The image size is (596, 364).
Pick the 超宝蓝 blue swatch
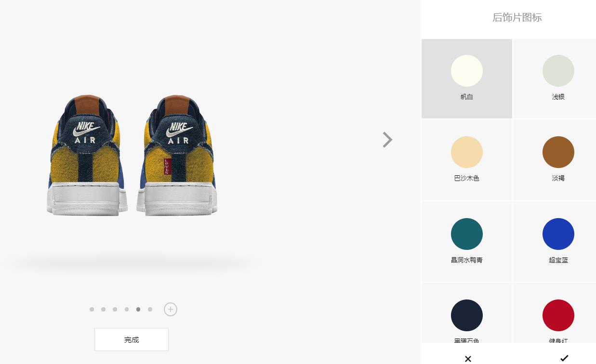[x=558, y=234]
